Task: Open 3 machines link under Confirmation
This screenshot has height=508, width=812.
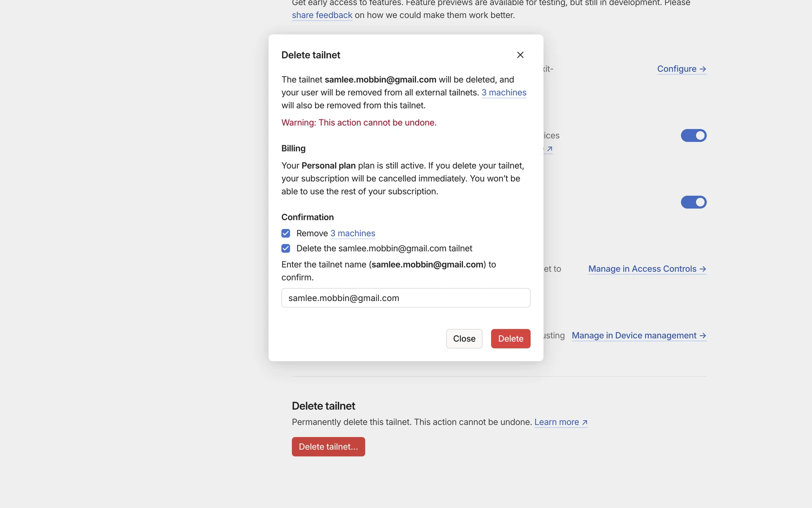Action: tap(352, 233)
